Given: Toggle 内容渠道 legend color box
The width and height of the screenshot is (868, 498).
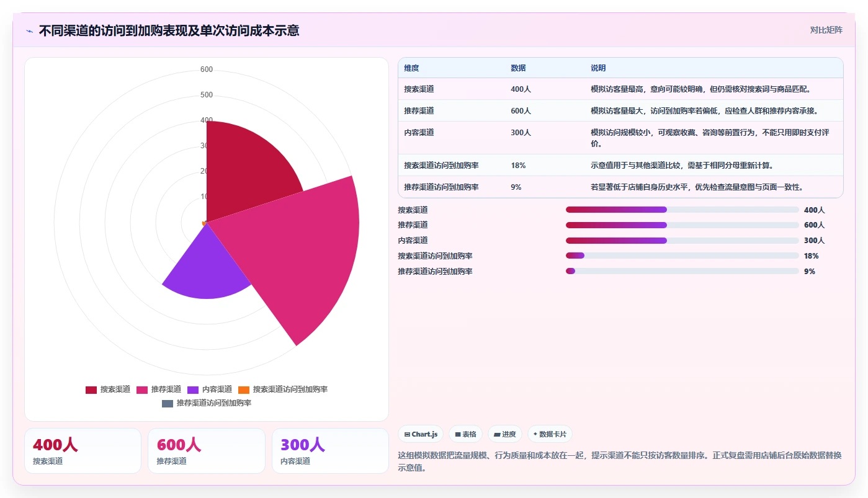Looking at the screenshot, I should pos(193,389).
